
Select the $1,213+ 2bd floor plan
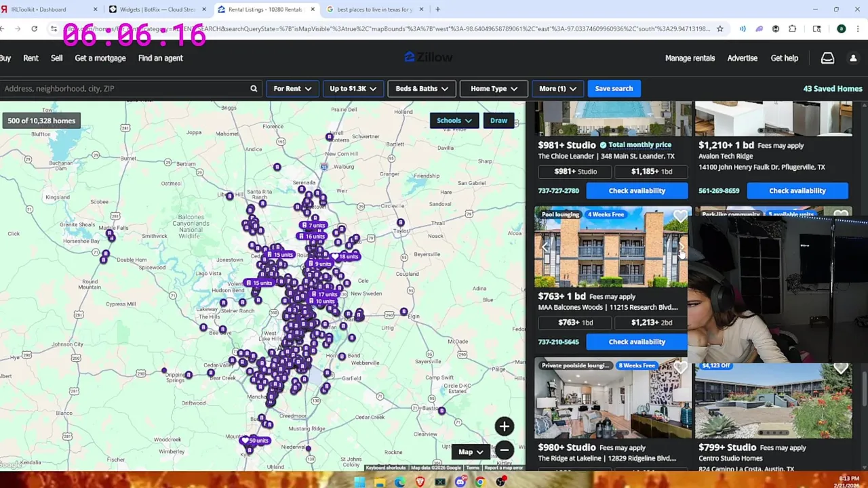coord(652,323)
